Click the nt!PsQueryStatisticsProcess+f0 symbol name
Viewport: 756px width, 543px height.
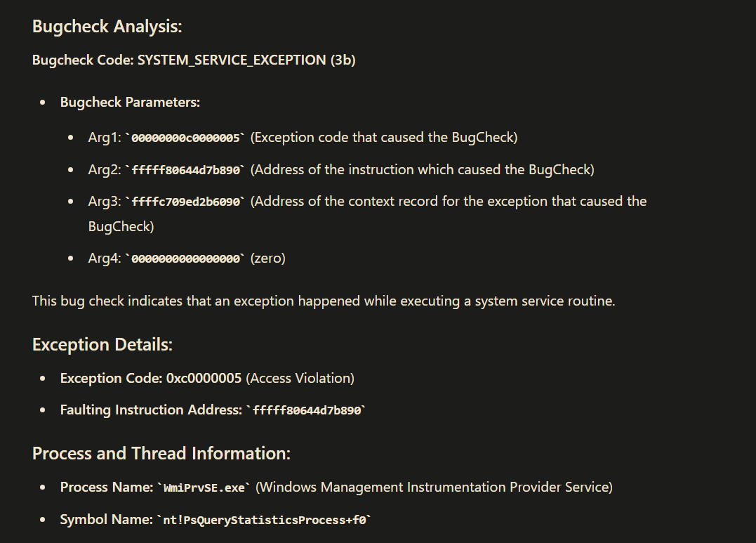264,520
